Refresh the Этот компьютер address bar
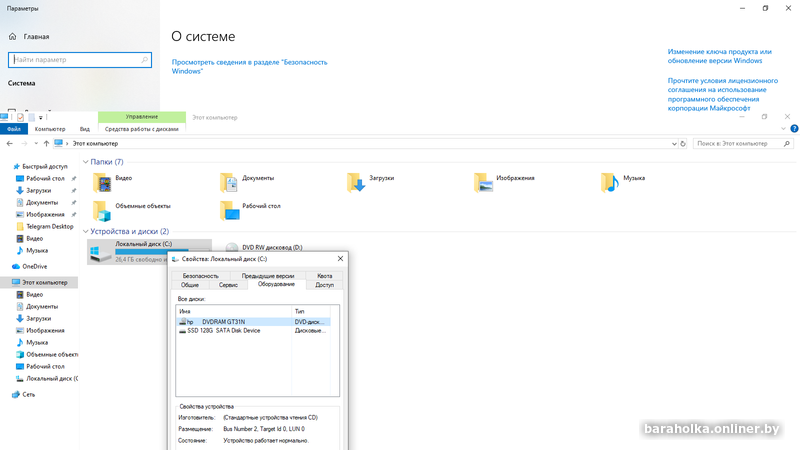 tap(683, 144)
